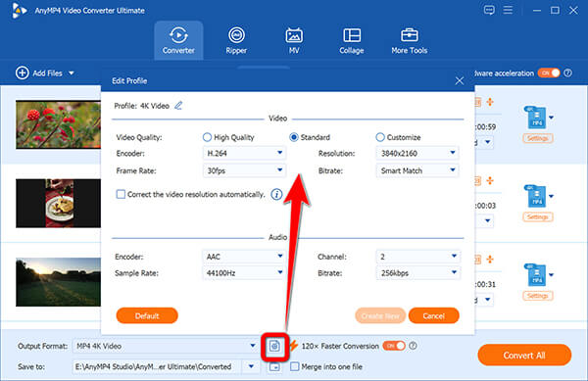Click help icon beside hardware acceleration
588x381 pixels.
568,73
